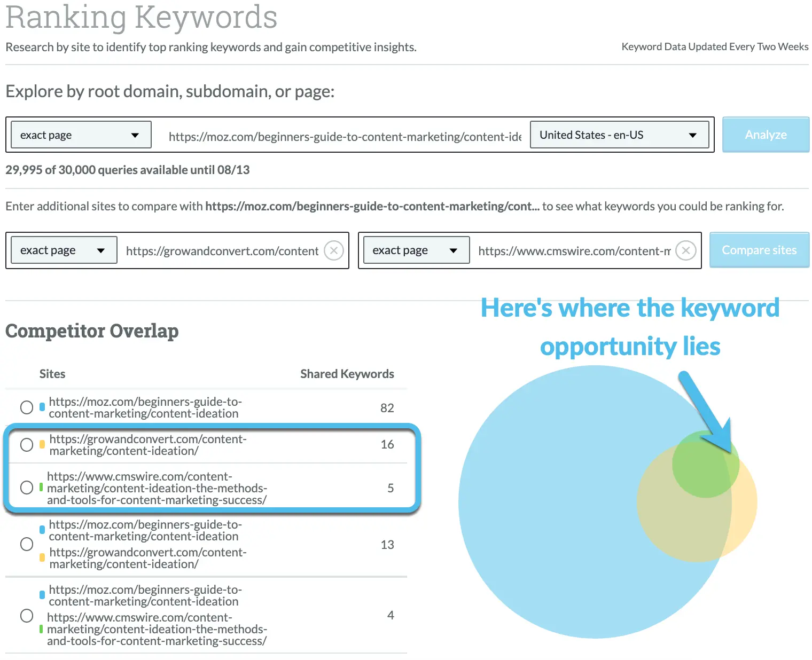812x660 pixels.
Task: Click the blue dot beside the moz.com URL
Action: (42, 407)
